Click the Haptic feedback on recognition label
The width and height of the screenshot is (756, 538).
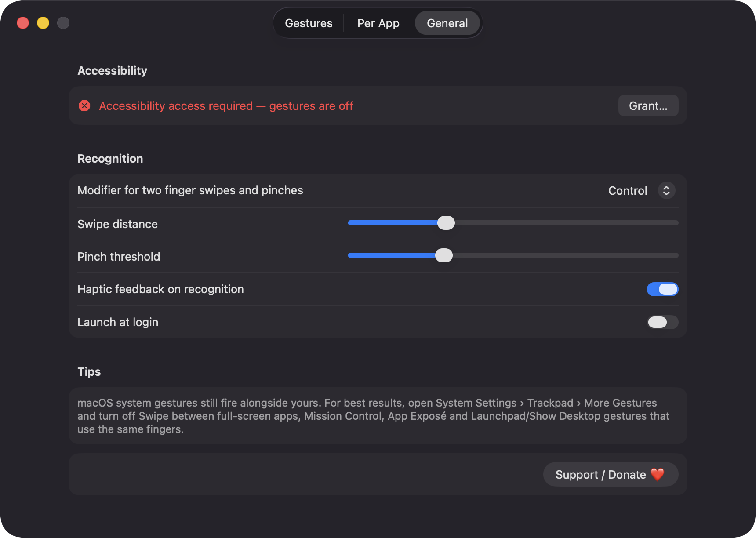(x=160, y=289)
